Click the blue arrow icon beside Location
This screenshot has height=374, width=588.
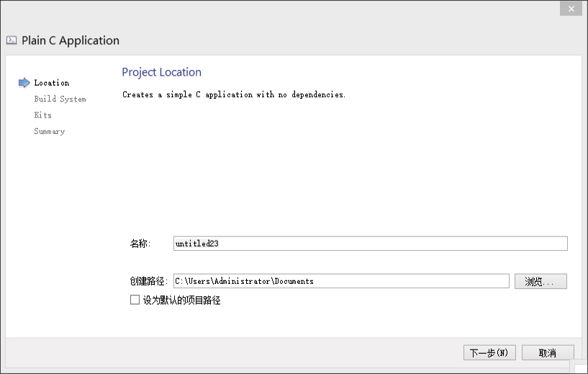click(x=24, y=83)
